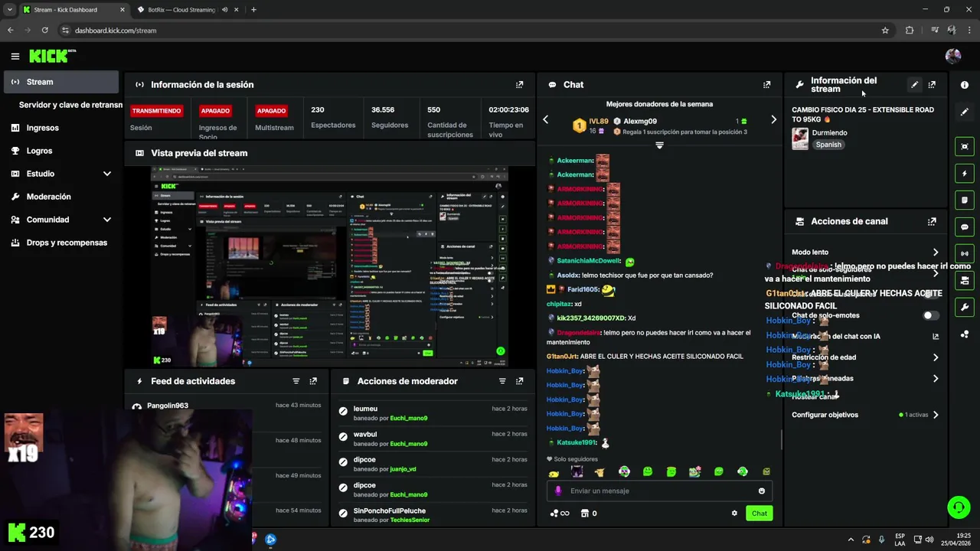Viewport: 980px width, 551px height.
Task: Open donor Alexmg09 profile
Action: coord(640,121)
